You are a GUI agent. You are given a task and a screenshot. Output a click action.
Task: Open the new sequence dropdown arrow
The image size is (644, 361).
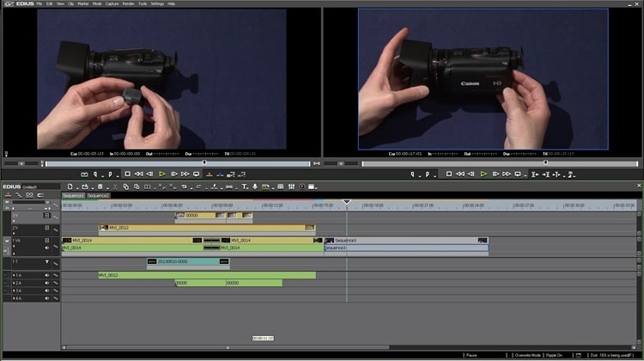[76, 188]
